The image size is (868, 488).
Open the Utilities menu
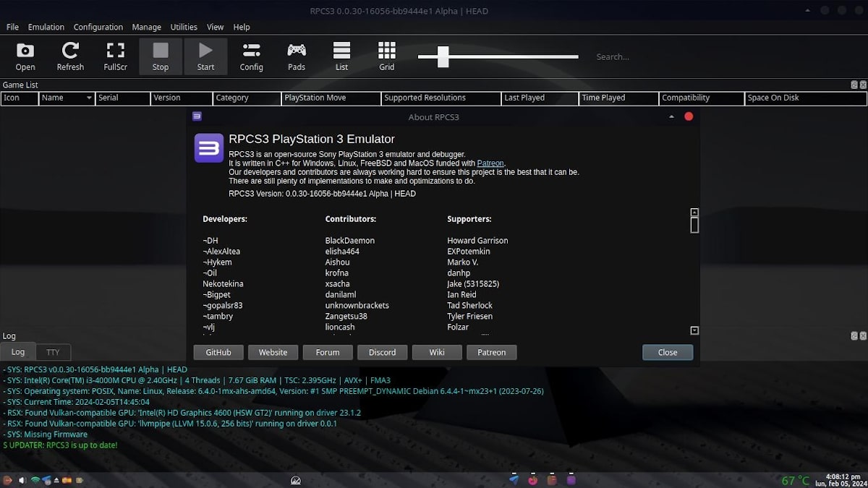click(x=184, y=27)
